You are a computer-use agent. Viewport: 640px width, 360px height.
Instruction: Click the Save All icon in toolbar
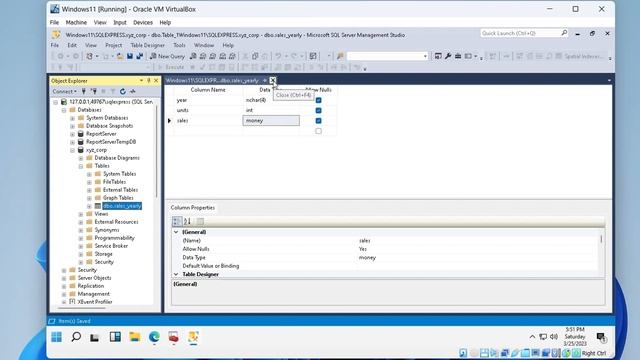pos(139,56)
